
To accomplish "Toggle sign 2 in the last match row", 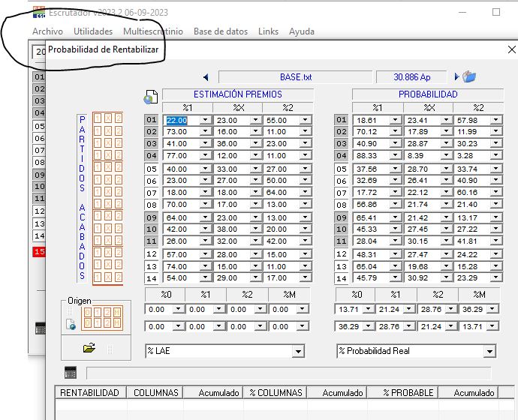I will (x=119, y=277).
